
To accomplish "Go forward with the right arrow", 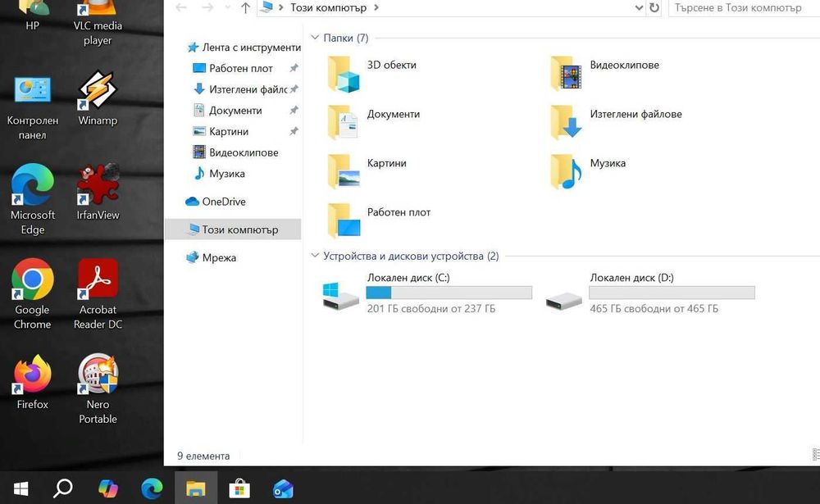I will (x=207, y=8).
